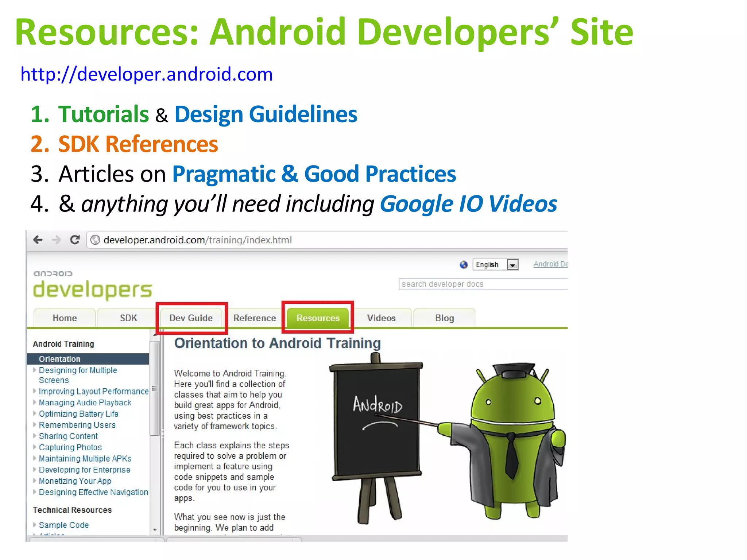Open Maintaining Multiple APKs link

pos(85,458)
